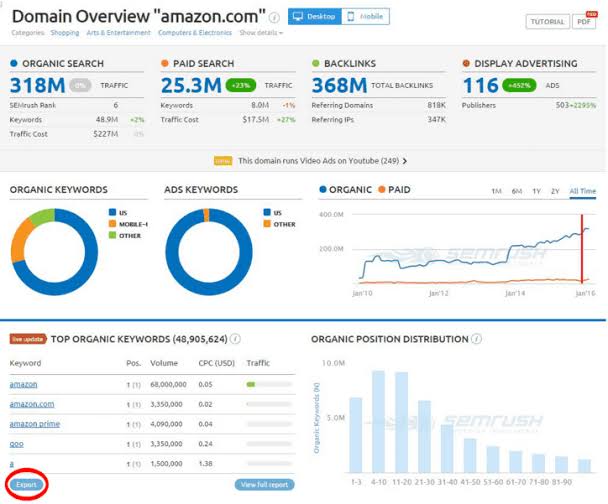The height and width of the screenshot is (504, 608).
Task: Click the Traffic column header
Action: pos(258,363)
